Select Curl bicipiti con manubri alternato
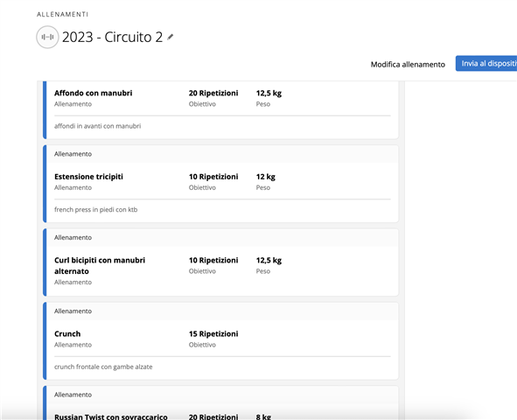The height and width of the screenshot is (420, 517). (x=100, y=266)
